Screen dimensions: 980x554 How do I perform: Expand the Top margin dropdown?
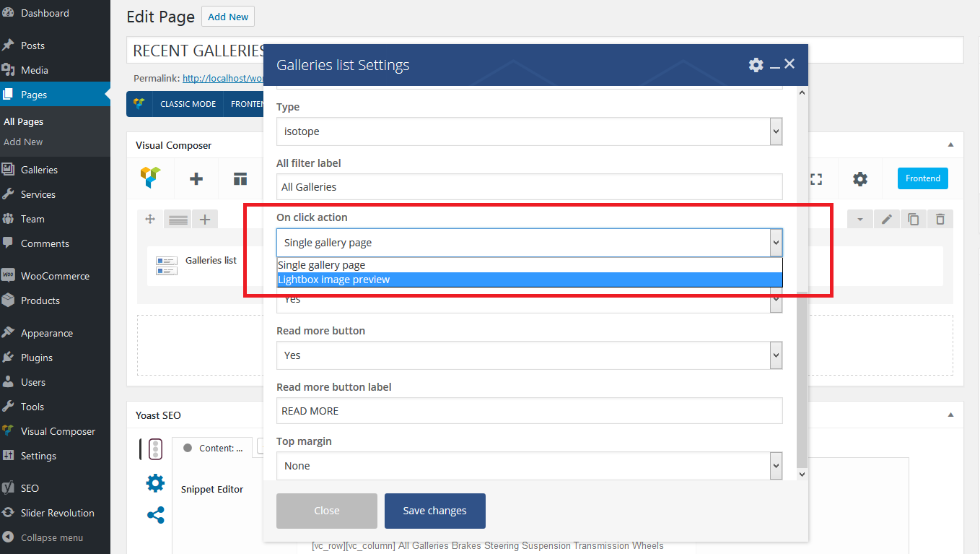click(x=529, y=466)
